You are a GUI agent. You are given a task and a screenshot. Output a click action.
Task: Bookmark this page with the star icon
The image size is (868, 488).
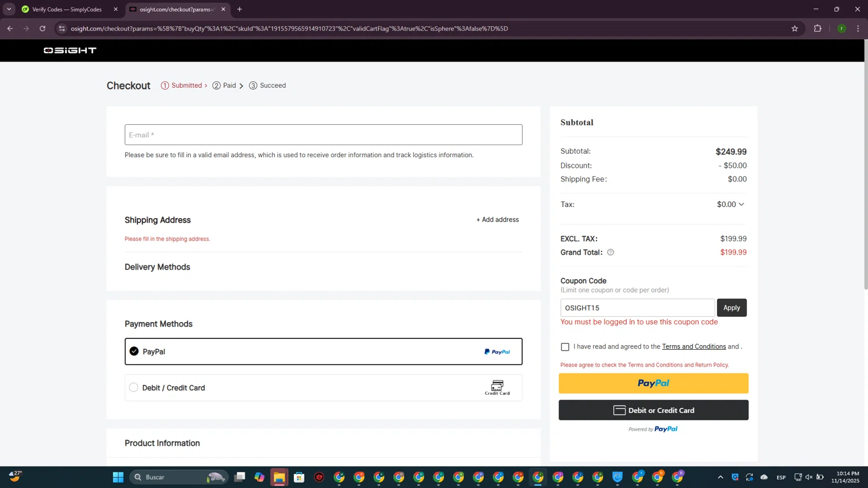795,28
